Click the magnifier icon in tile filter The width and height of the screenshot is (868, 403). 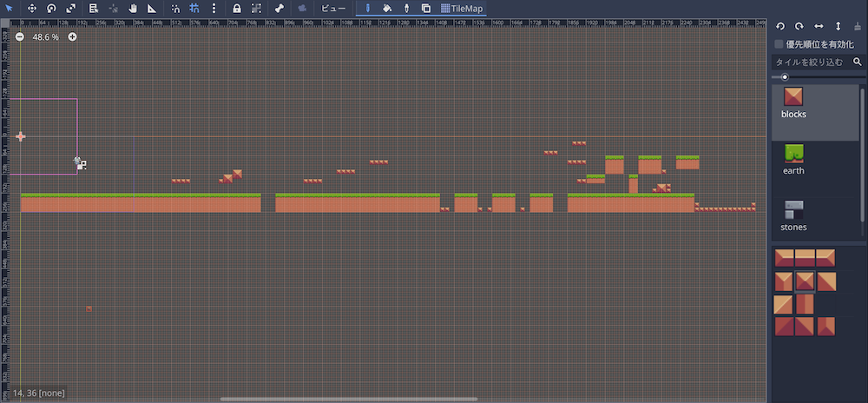pyautogui.click(x=858, y=62)
